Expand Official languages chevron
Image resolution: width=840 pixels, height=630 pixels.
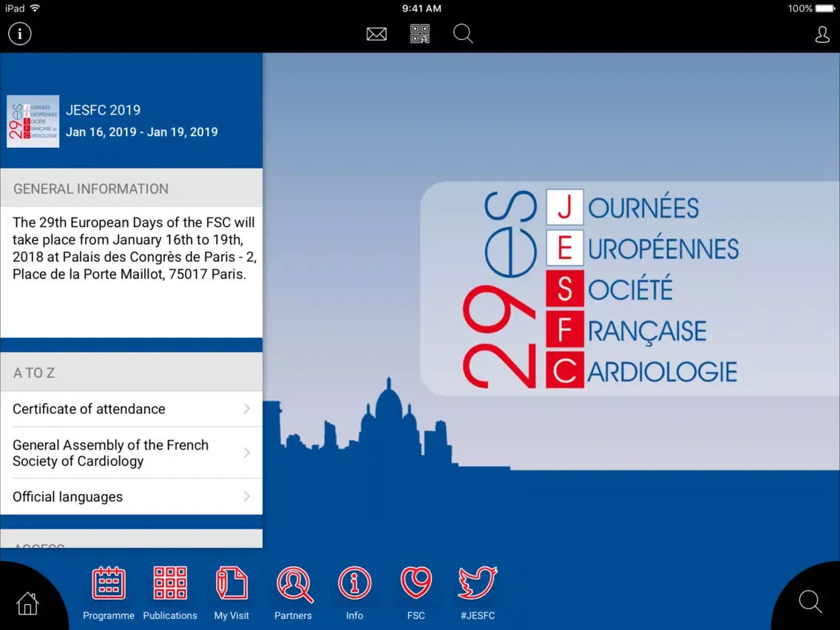pyautogui.click(x=246, y=497)
